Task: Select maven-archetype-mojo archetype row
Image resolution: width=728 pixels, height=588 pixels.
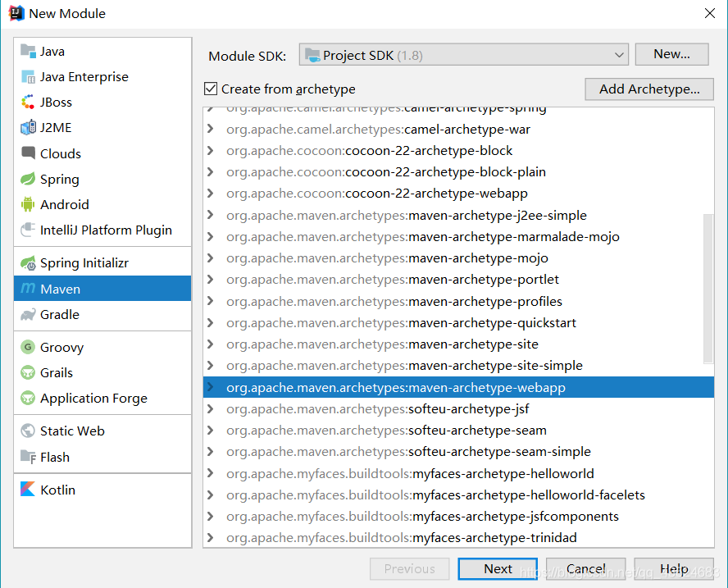Action: 458,258
